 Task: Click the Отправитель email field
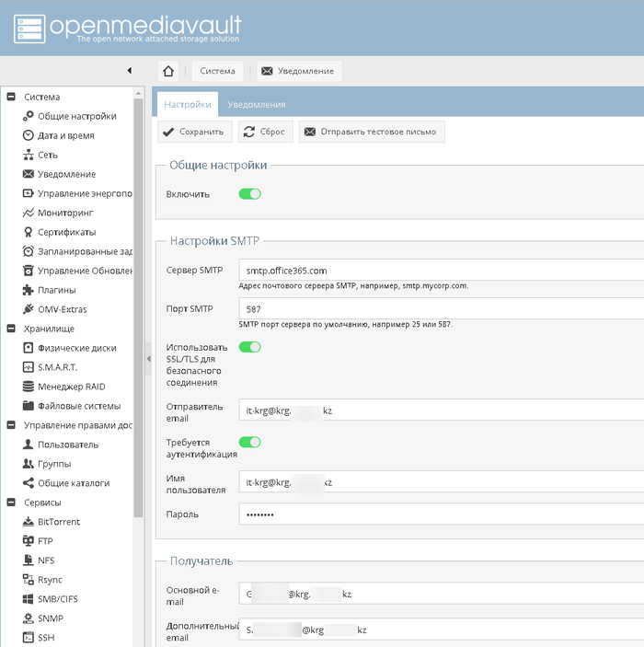pos(441,410)
